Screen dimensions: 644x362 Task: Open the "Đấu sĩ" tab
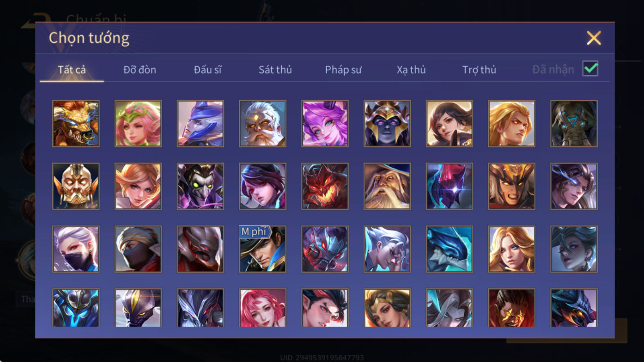(x=208, y=70)
